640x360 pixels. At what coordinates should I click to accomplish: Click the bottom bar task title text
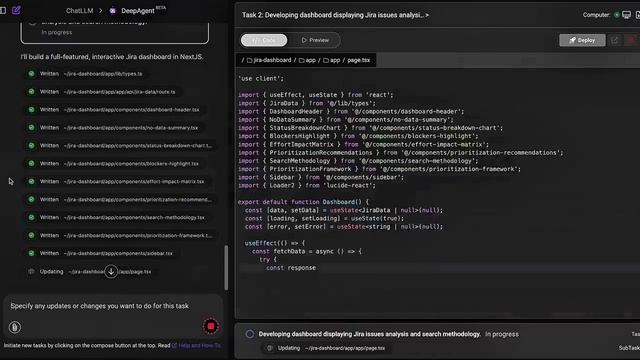pos(369,334)
